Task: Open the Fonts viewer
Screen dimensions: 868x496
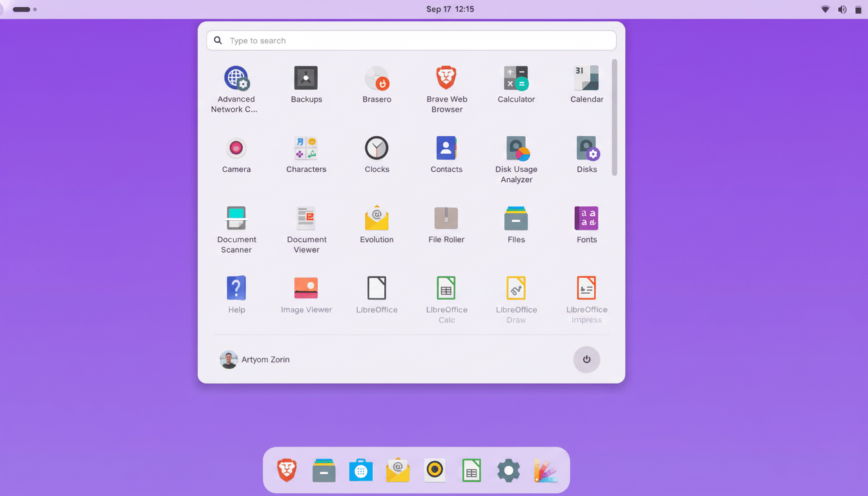Action: (x=586, y=218)
